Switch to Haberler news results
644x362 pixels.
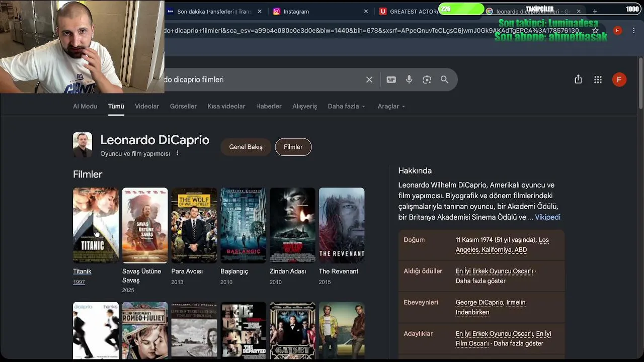coord(269,106)
